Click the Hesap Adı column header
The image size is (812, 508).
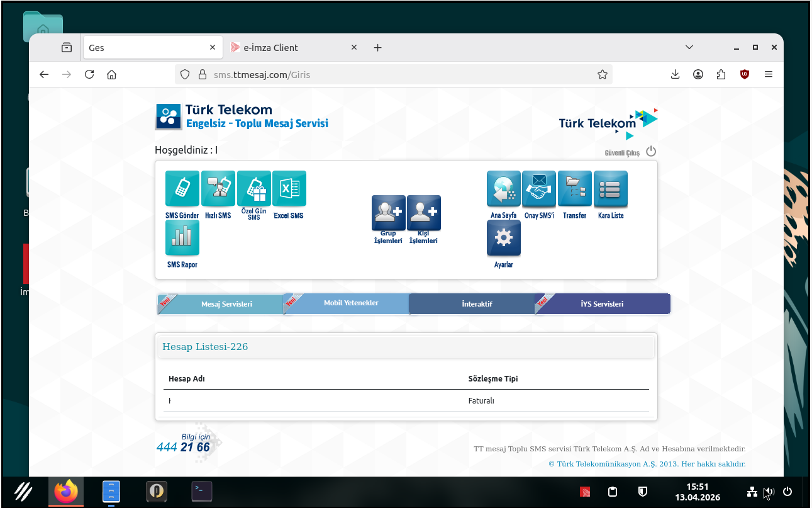click(x=187, y=379)
